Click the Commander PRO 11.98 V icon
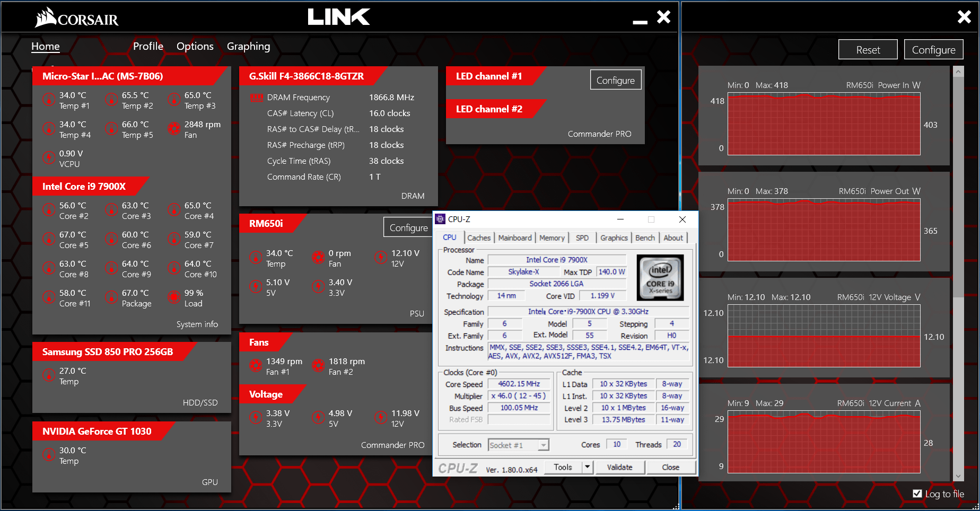The height and width of the screenshot is (511, 980). pyautogui.click(x=381, y=417)
